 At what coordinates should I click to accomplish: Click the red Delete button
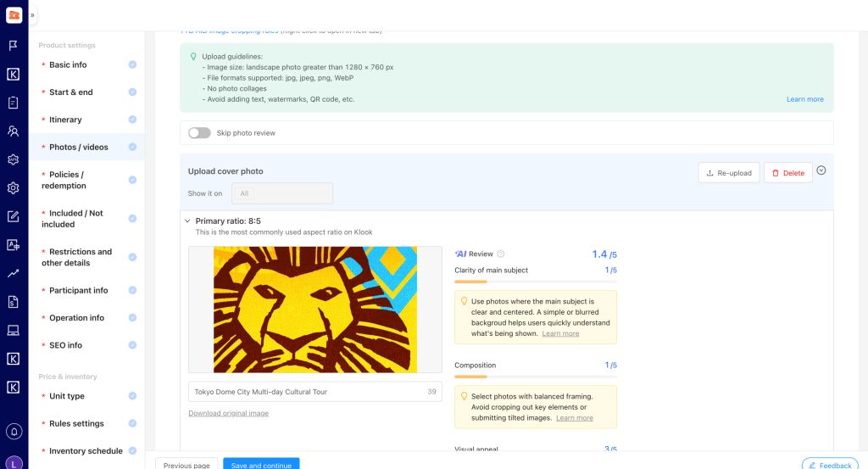coord(787,173)
